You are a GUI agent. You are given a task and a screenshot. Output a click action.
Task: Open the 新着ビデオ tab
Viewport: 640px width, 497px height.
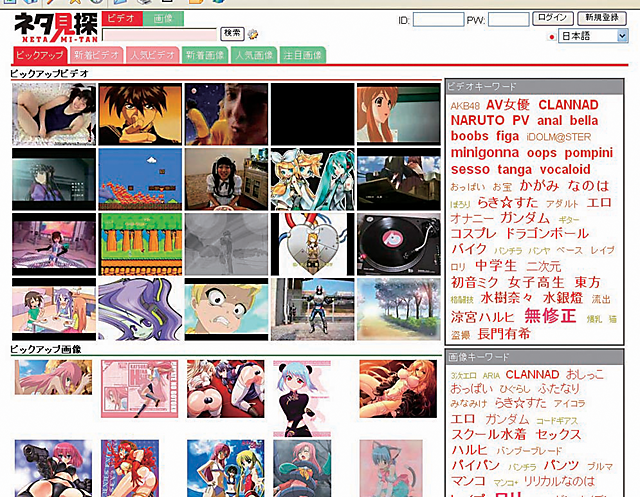pyautogui.click(x=96, y=55)
